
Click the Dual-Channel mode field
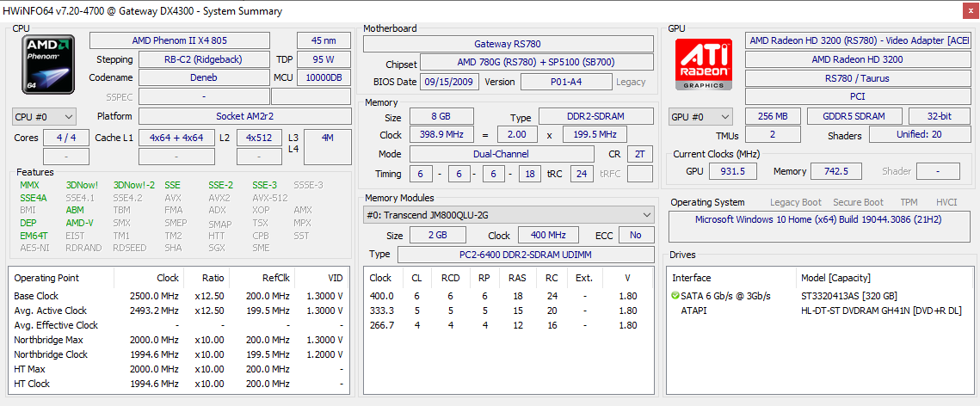502,154
